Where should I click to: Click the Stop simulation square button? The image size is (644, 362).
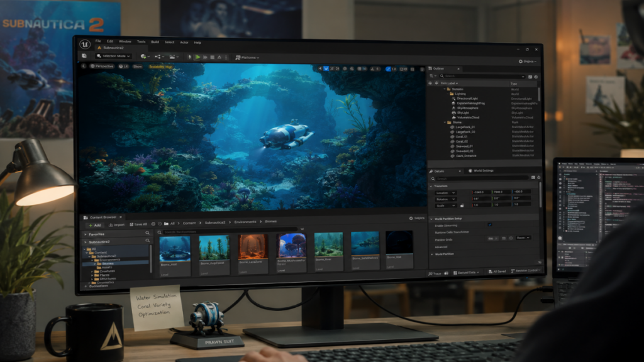pyautogui.click(x=213, y=57)
